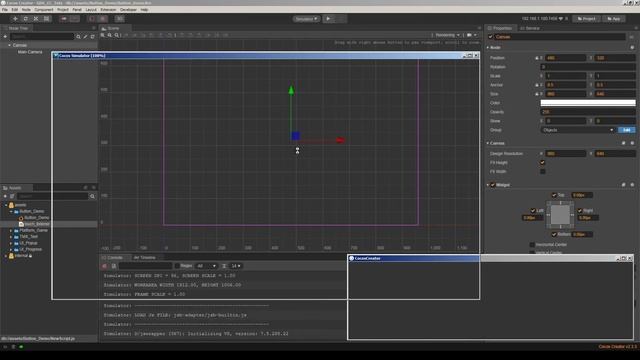The image size is (640, 360).
Task: Toggle the Fit Height checkbox
Action: tap(542, 162)
